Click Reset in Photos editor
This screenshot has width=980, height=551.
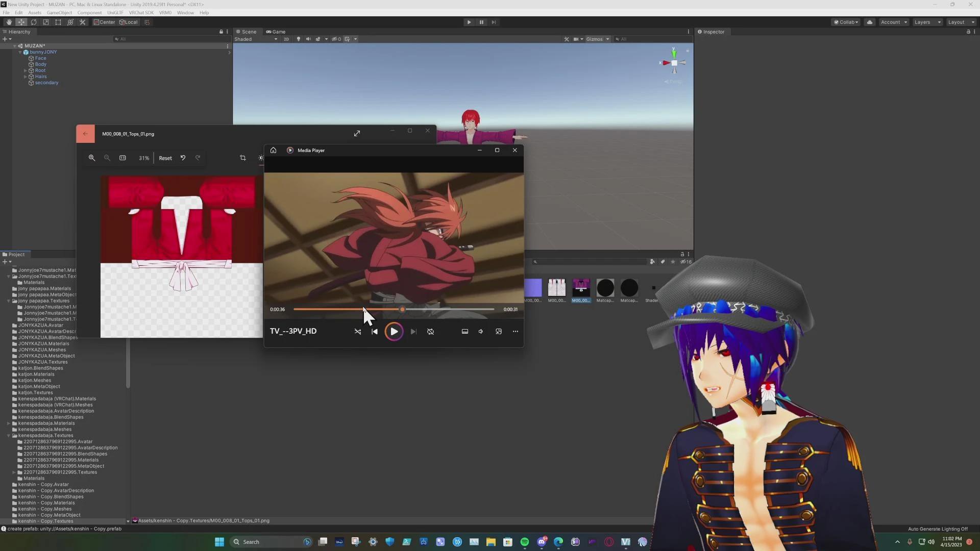[165, 158]
